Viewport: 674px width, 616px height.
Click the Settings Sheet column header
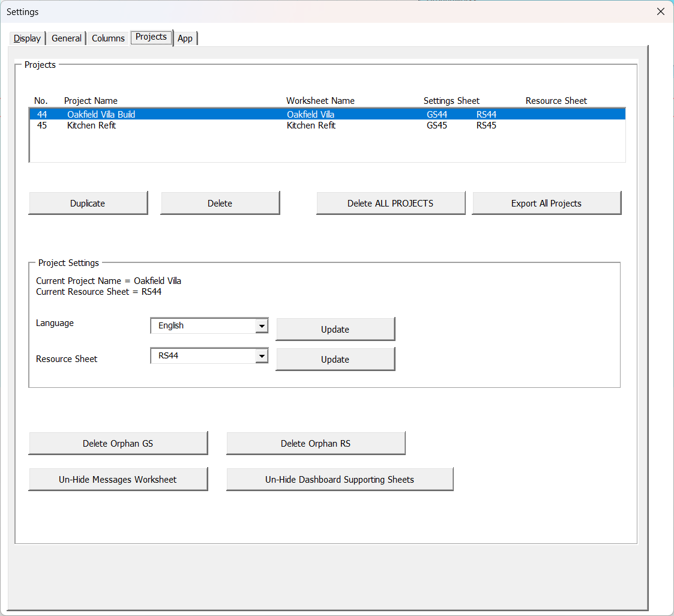451,101
